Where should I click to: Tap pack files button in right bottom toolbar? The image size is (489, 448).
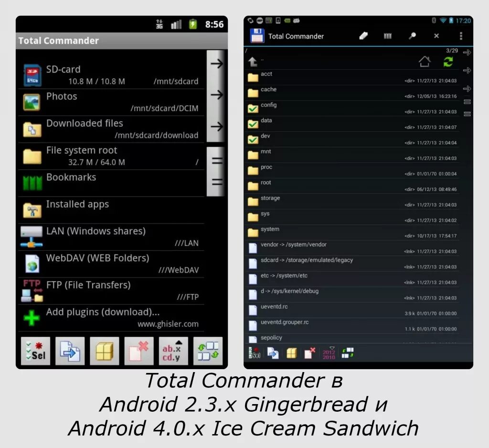point(291,353)
